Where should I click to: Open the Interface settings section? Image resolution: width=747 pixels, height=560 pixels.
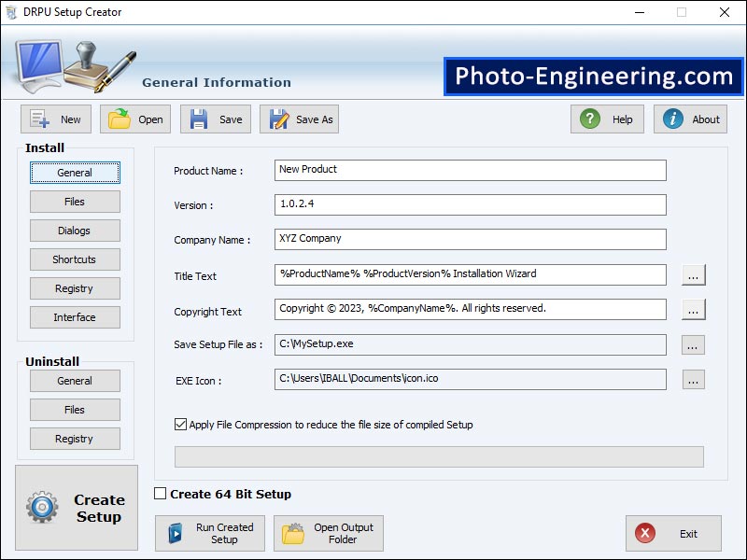pyautogui.click(x=75, y=317)
